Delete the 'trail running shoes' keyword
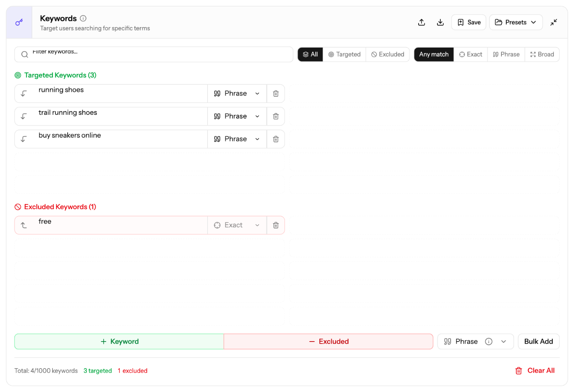The width and height of the screenshot is (574, 392). click(276, 116)
